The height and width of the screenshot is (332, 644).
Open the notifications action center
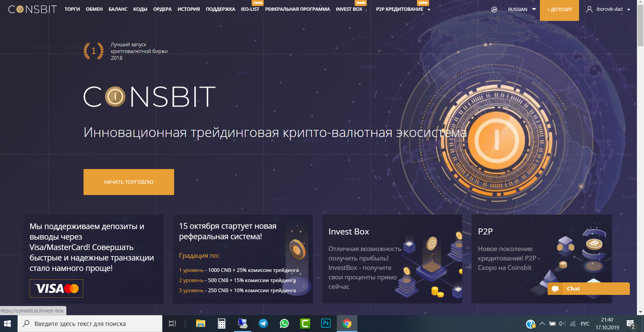(x=631, y=323)
